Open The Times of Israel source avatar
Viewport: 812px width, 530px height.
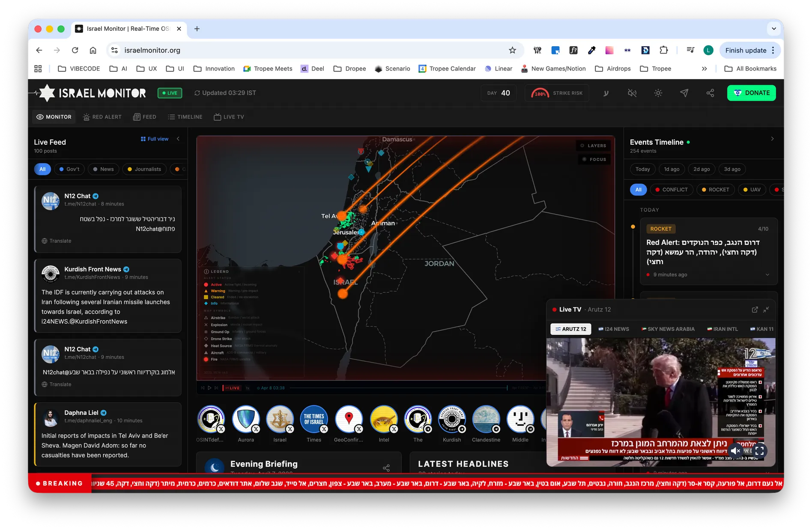point(314,419)
